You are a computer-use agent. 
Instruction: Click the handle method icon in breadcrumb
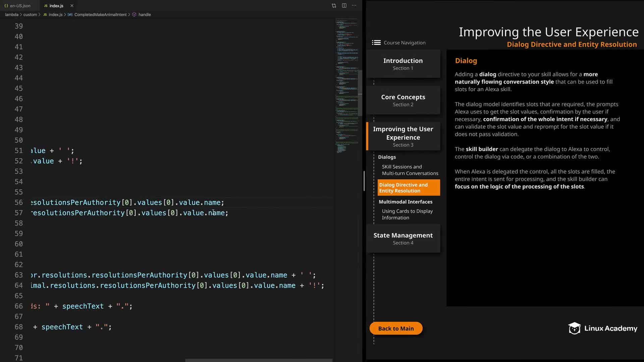134,15
